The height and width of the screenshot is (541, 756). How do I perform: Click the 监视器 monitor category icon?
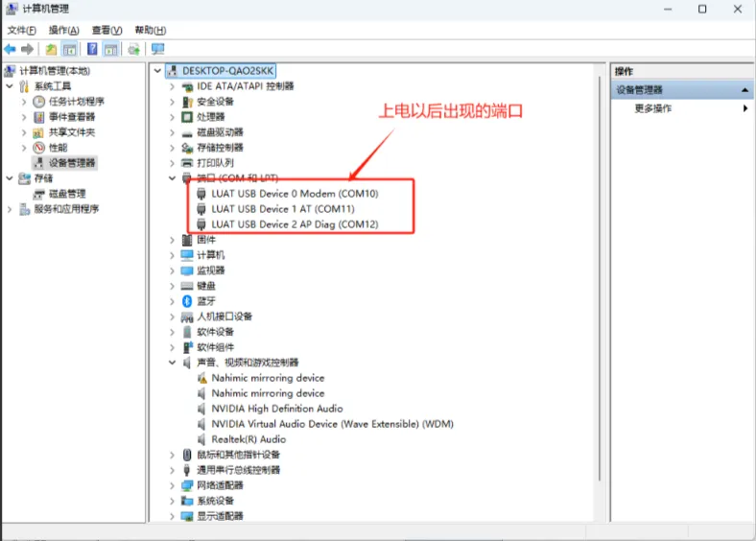[x=187, y=270]
